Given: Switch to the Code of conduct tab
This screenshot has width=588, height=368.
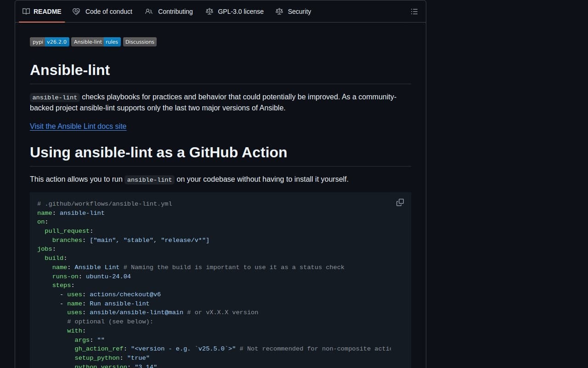Looking at the screenshot, I should click(x=109, y=11).
